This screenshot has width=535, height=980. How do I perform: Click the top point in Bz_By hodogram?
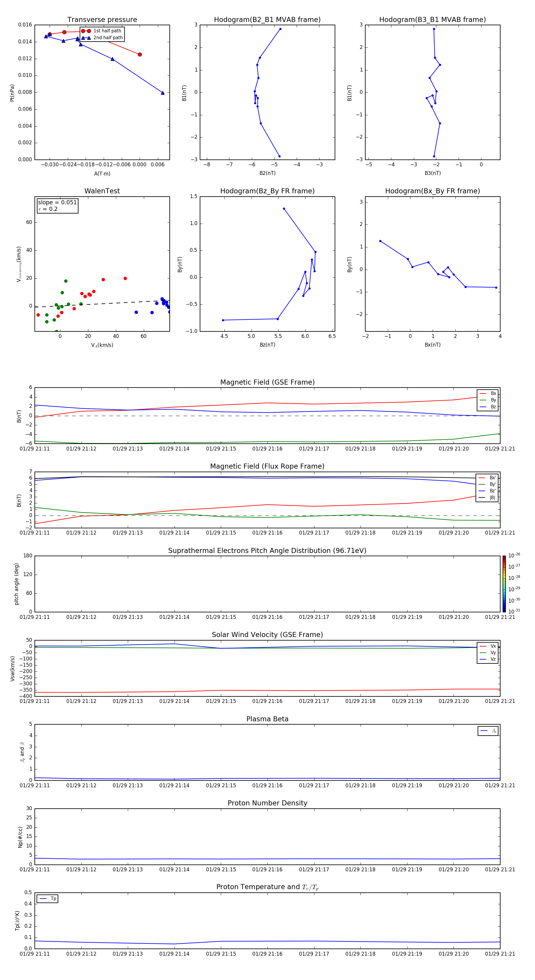[x=284, y=208]
